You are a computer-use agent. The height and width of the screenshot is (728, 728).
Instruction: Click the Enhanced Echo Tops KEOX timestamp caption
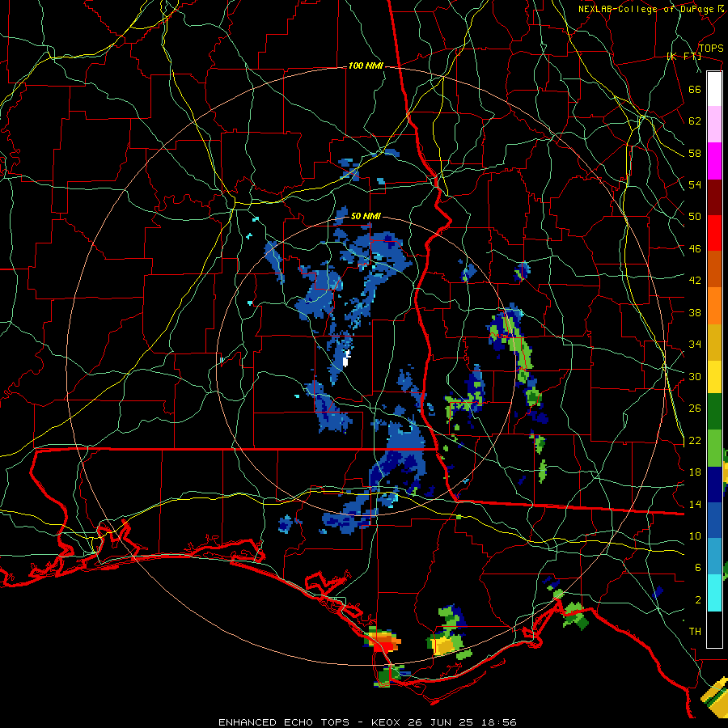click(367, 722)
